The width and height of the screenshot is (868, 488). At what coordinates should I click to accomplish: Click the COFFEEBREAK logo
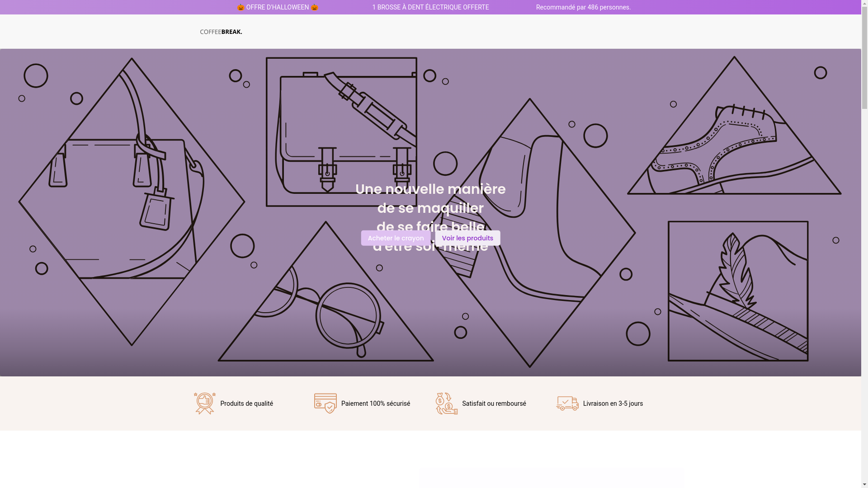click(x=221, y=32)
